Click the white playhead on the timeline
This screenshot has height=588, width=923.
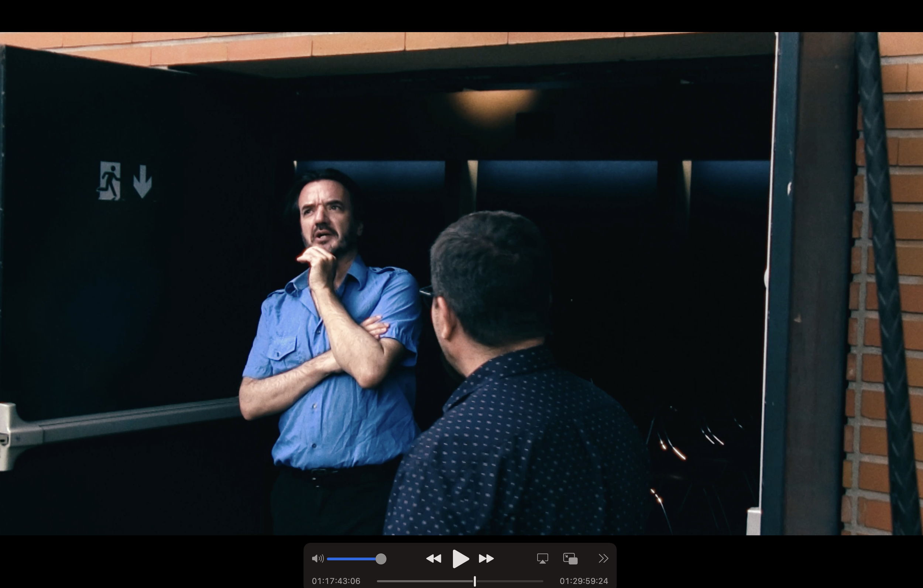coord(474,581)
